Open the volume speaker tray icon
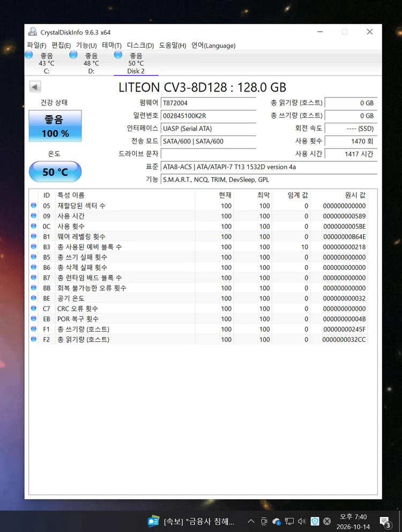 click(302, 521)
